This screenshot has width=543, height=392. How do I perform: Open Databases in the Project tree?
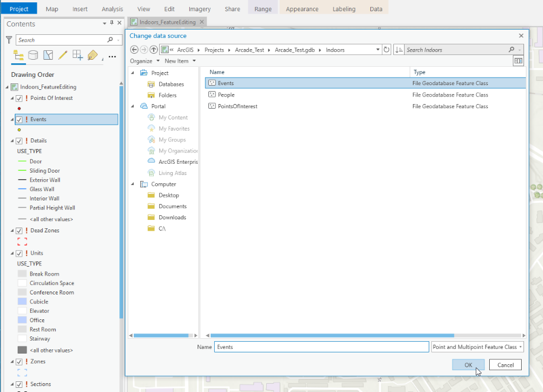pos(171,84)
